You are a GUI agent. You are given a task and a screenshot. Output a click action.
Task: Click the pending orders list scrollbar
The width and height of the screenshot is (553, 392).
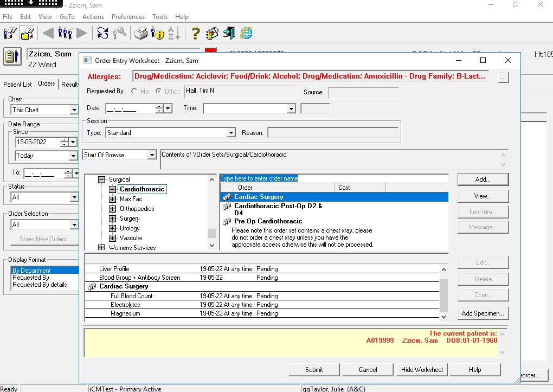pos(443,293)
